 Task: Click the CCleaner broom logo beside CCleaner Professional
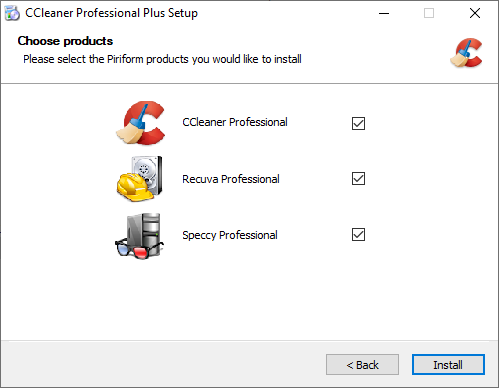(140, 123)
